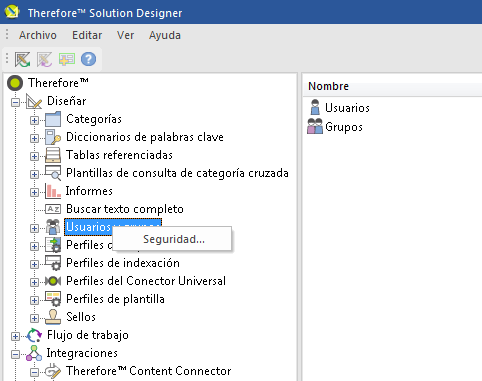Click the Perfiles de indexación gear icon
The width and height of the screenshot is (482, 381).
(53, 263)
